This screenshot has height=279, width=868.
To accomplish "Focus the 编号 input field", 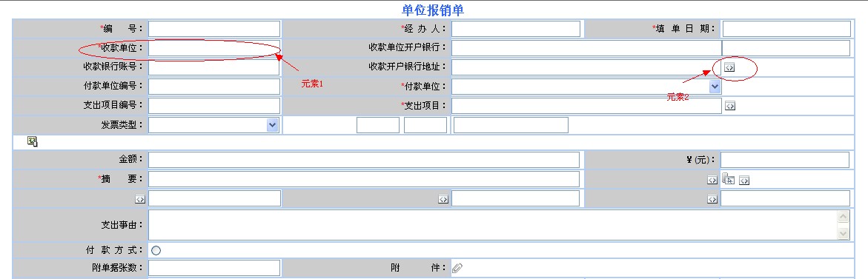I will (214, 29).
